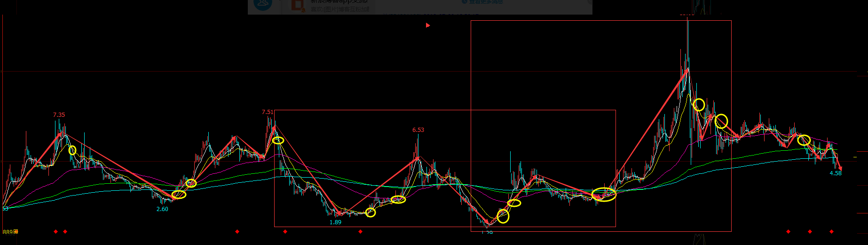Click the 889周 period label
The width and height of the screenshot is (868, 245).
[x=10, y=232]
